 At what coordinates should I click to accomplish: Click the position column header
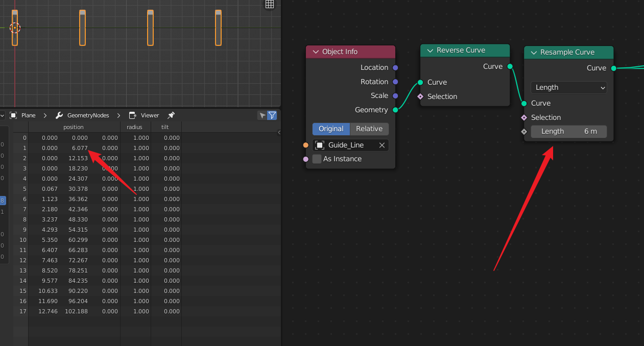point(74,127)
